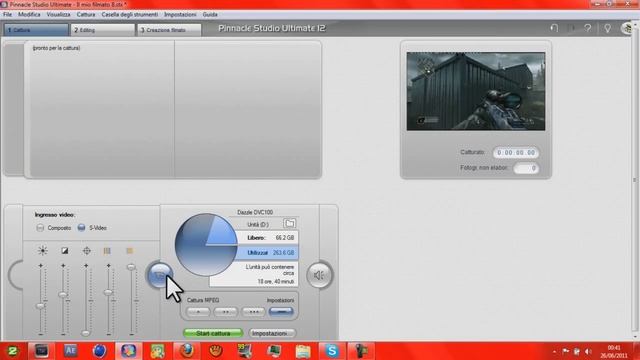Click the Action Center flag in tray

(x=565, y=351)
